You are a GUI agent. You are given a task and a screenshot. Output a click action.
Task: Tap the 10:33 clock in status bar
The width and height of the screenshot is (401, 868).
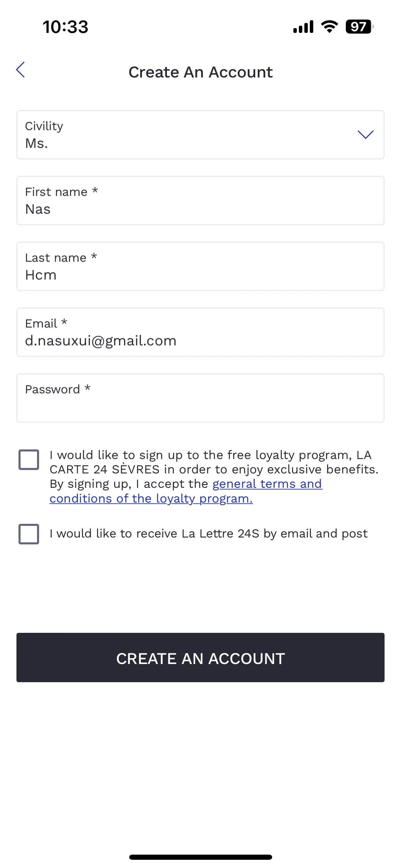click(x=65, y=27)
